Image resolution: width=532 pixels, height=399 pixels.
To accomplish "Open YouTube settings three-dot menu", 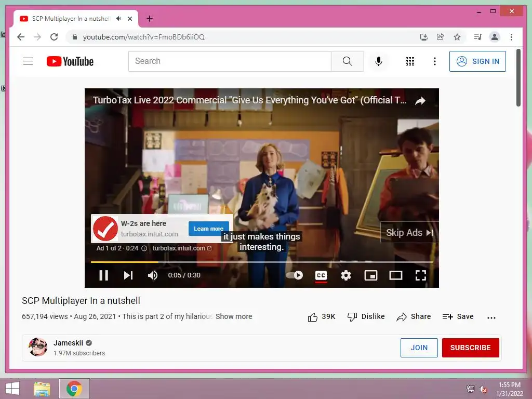I will 435,61.
